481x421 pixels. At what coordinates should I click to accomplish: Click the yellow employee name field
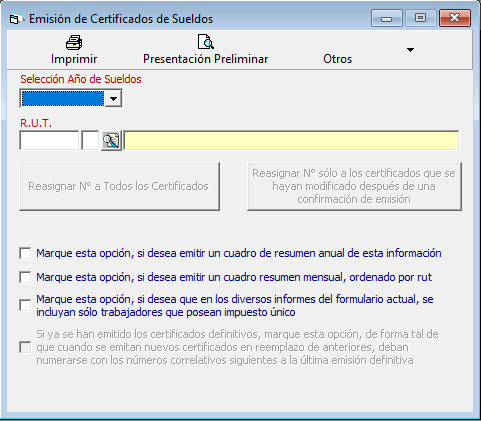291,141
